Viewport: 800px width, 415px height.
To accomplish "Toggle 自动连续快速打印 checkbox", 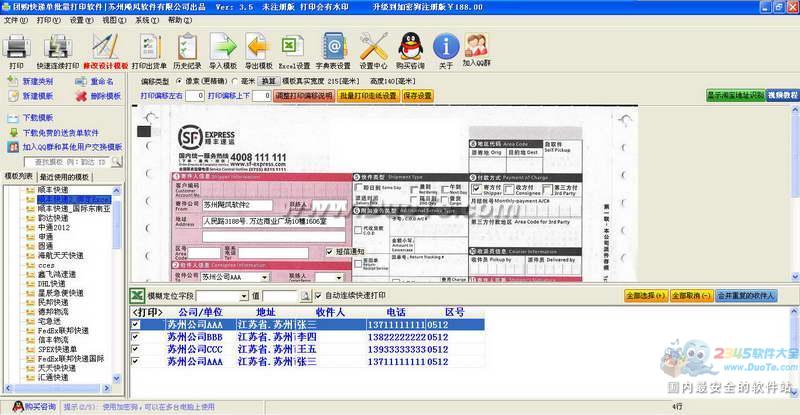I will coord(318,296).
